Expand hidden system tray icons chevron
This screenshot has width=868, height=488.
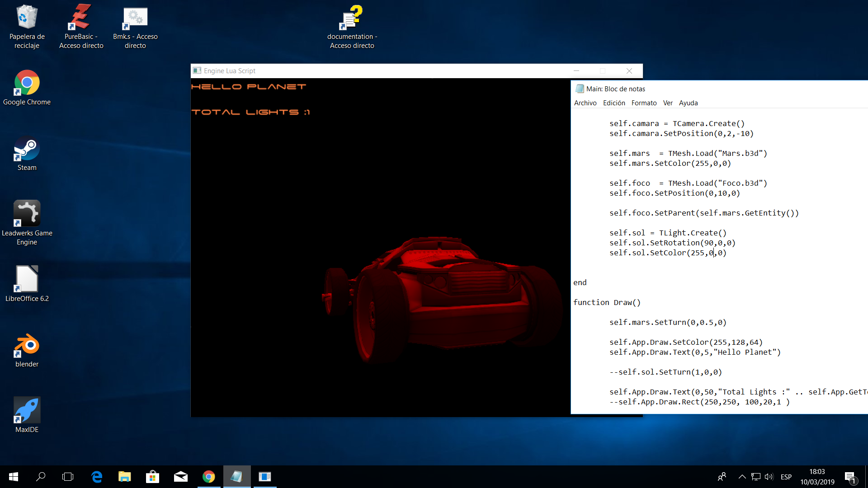(x=742, y=477)
